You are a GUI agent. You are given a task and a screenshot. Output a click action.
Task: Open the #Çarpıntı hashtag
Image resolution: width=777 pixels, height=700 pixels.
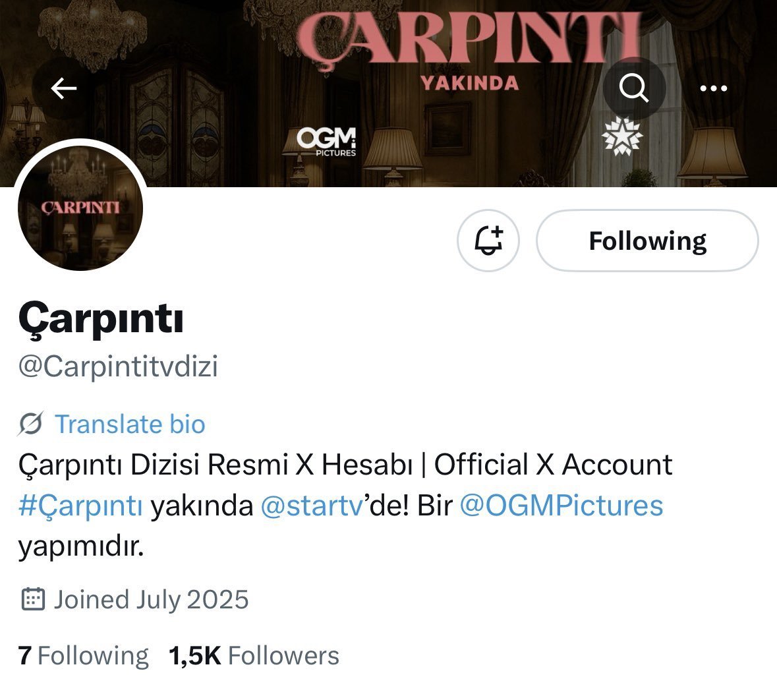click(x=81, y=506)
